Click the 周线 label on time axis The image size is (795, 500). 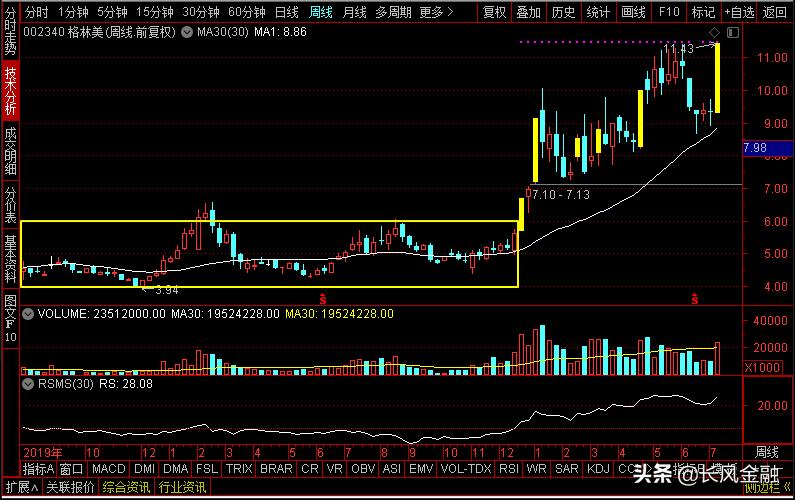[767, 452]
